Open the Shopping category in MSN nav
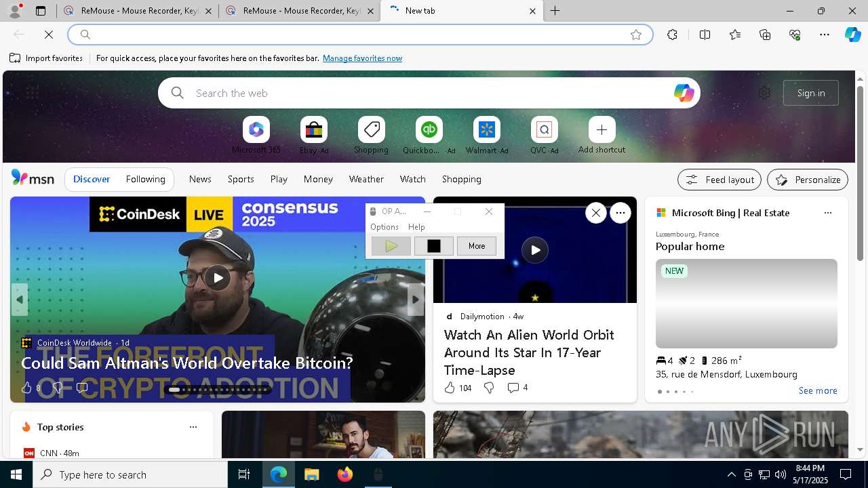Screen dimensions: 868x488 coord(462,179)
